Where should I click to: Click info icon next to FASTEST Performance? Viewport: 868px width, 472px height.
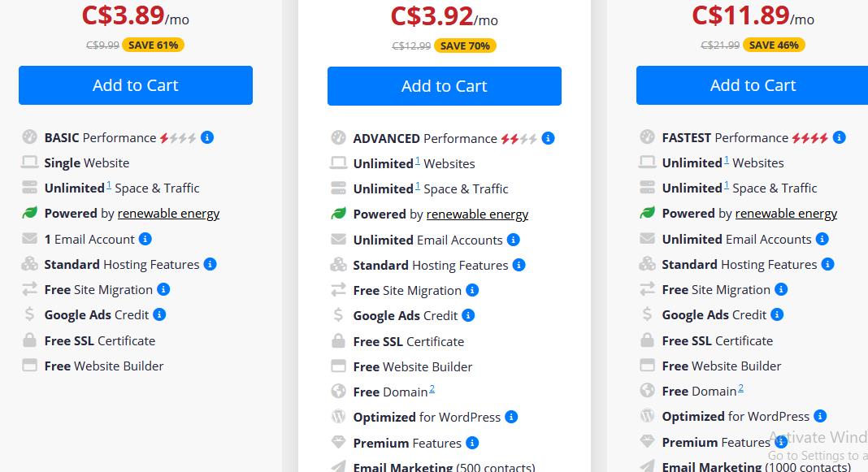click(840, 137)
